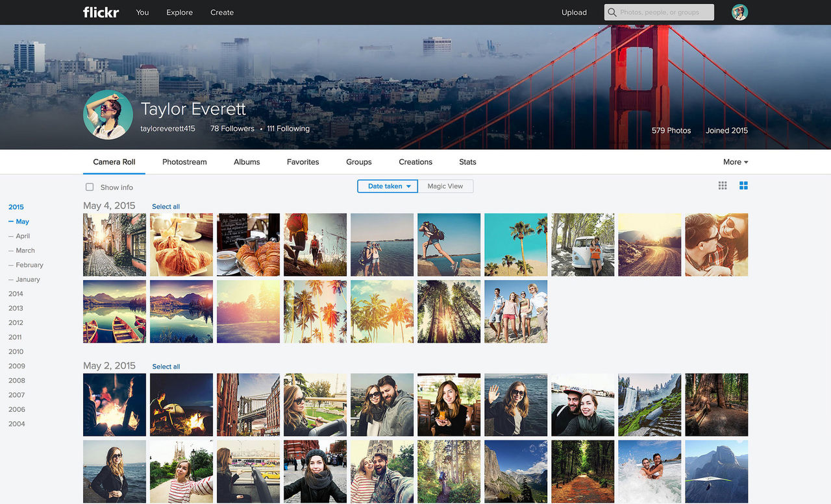Open the More tab dropdown

pos(735,162)
